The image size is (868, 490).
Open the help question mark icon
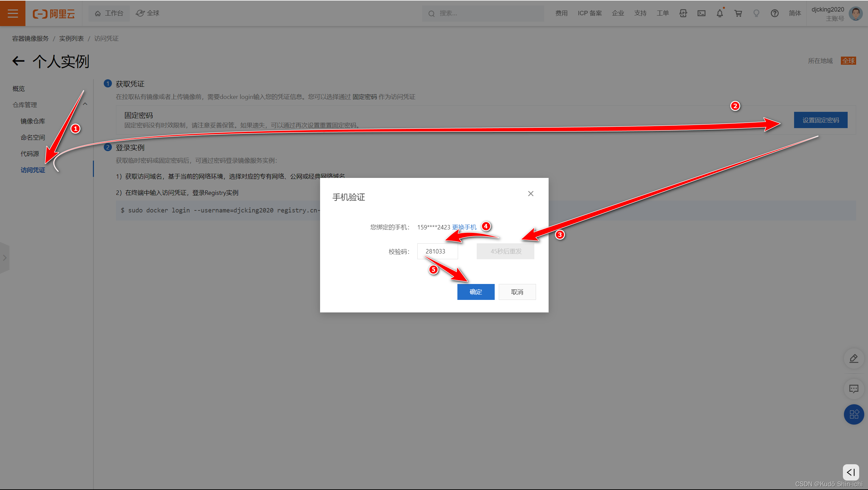tap(774, 13)
